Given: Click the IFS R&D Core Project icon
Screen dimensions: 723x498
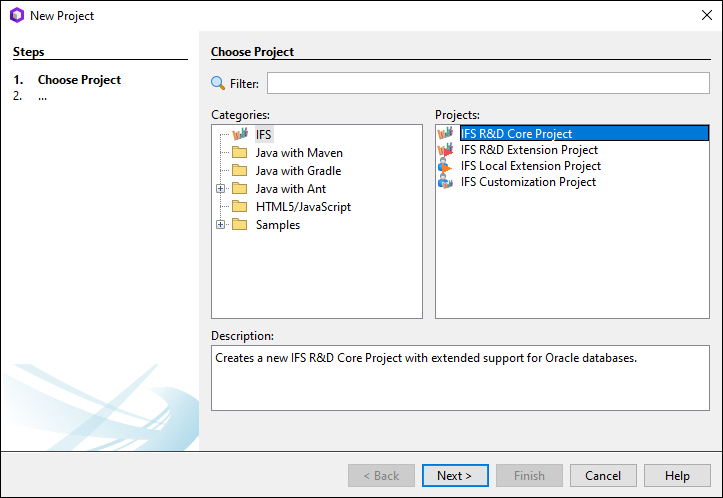Looking at the screenshot, I should (x=445, y=134).
